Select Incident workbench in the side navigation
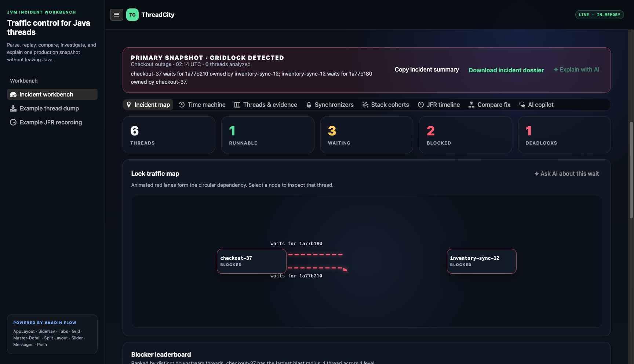634x364 pixels. tap(52, 94)
